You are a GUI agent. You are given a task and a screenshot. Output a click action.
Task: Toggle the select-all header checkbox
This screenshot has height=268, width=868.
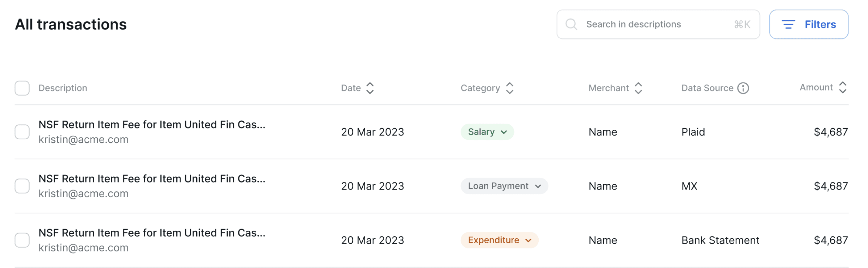tap(22, 88)
